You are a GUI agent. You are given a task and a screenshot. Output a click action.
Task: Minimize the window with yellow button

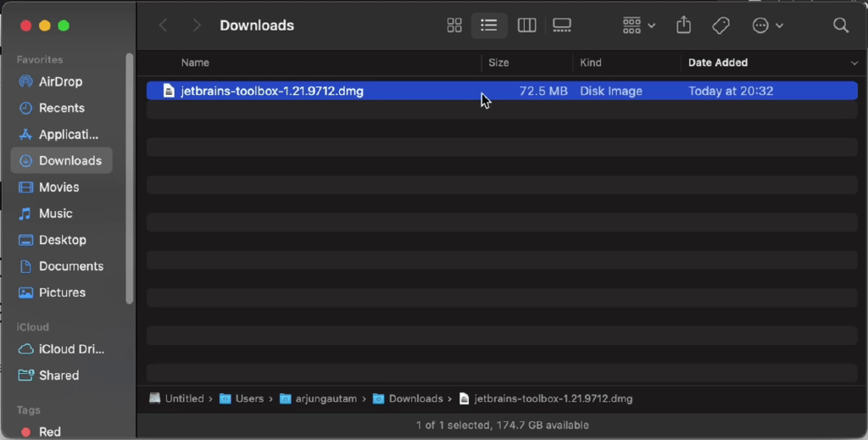pyautogui.click(x=45, y=25)
